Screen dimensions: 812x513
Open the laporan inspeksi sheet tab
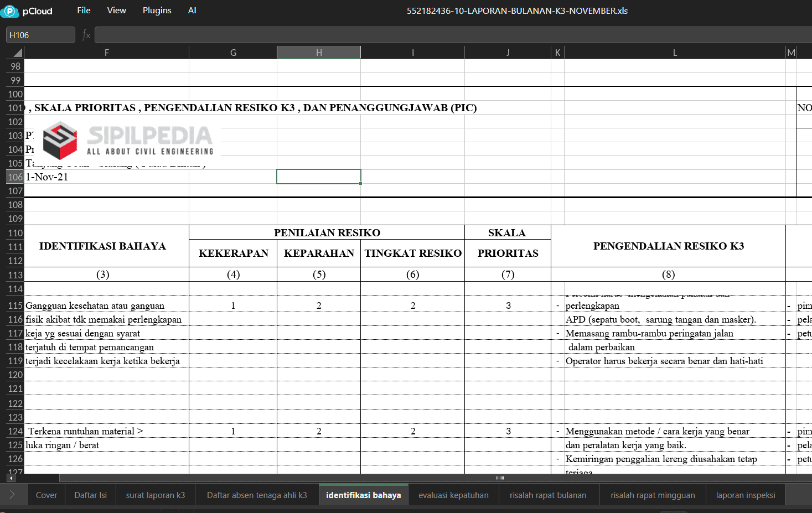point(745,495)
